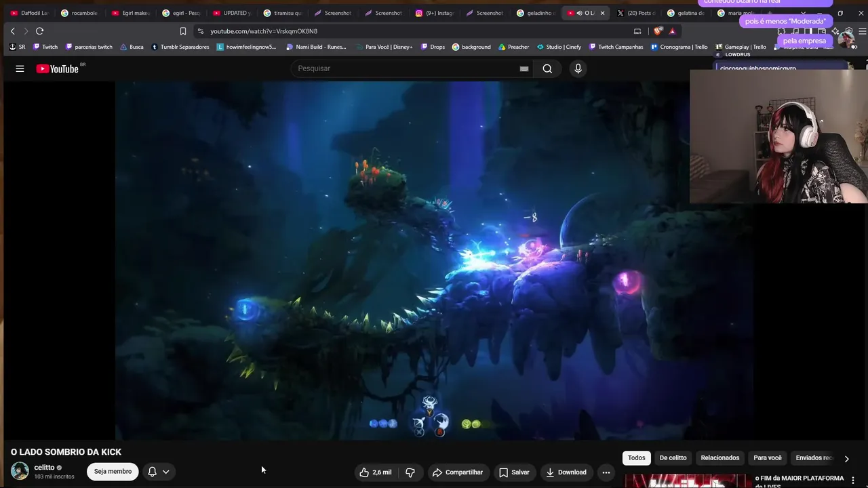Switch to the Instagram tab
The width and height of the screenshot is (868, 488).
(x=435, y=13)
